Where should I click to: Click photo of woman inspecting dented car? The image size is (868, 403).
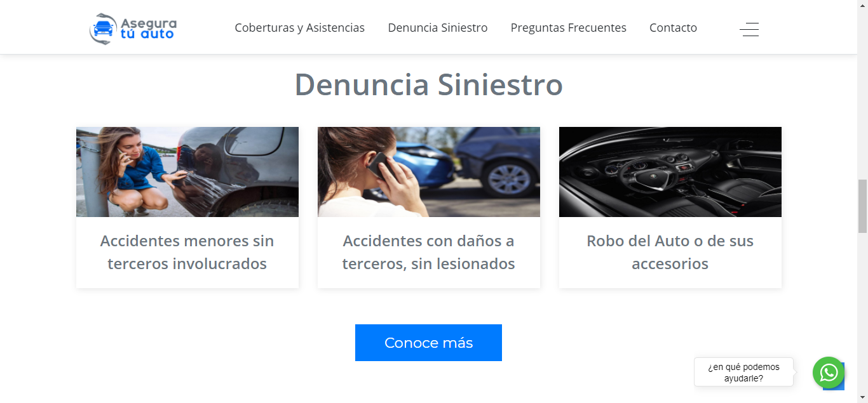[187, 172]
